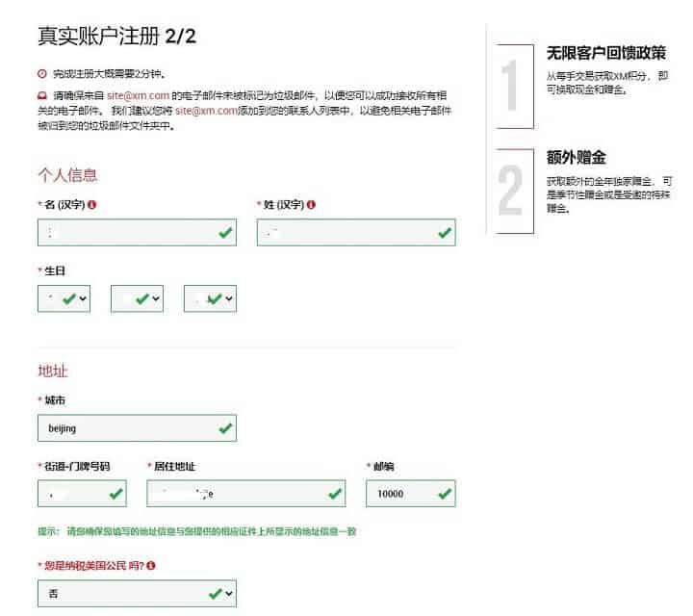Click the info icon next to 名 (汉字)
The image size is (693, 616).
(92, 205)
